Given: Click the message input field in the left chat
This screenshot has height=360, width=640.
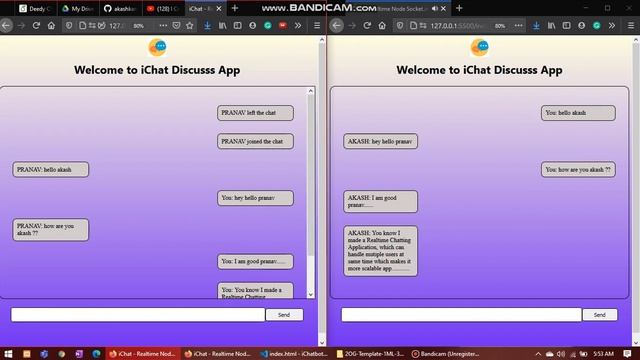Looking at the screenshot, I should point(138,315).
